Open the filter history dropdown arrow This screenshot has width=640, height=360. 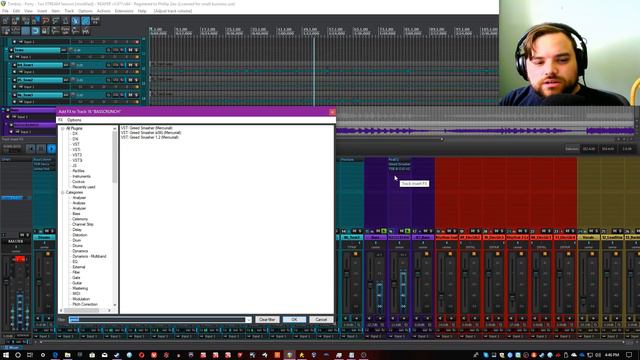[x=248, y=320]
